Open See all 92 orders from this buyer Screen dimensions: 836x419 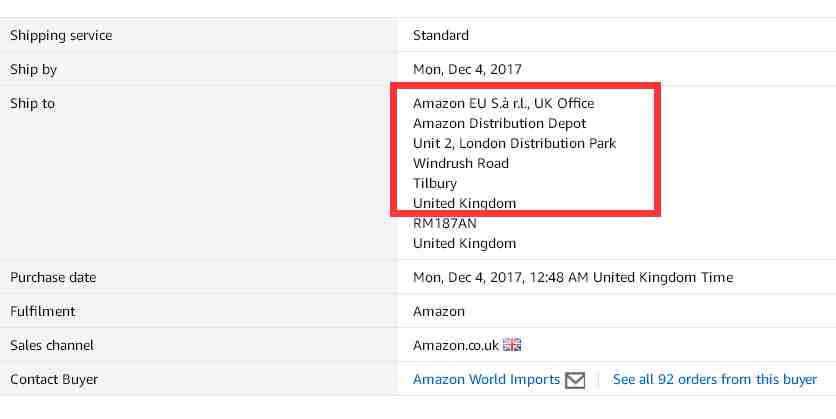(714, 380)
